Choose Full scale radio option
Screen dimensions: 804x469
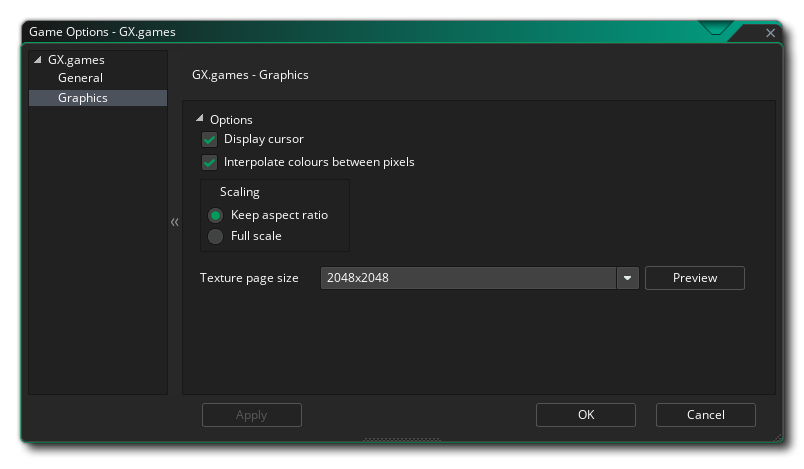click(x=215, y=236)
